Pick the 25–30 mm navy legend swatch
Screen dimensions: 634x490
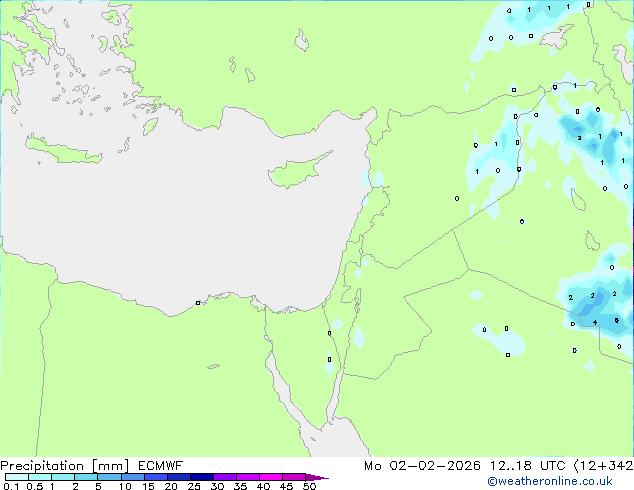(x=202, y=477)
